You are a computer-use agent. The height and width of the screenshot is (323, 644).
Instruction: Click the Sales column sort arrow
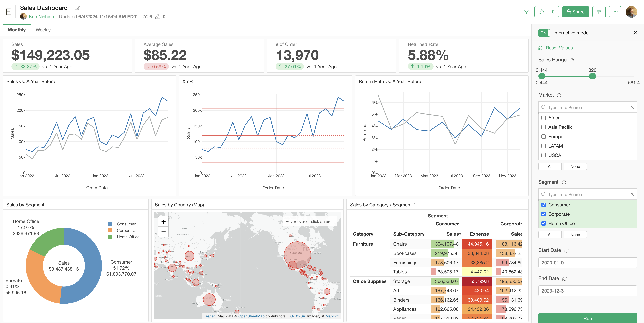point(460,234)
